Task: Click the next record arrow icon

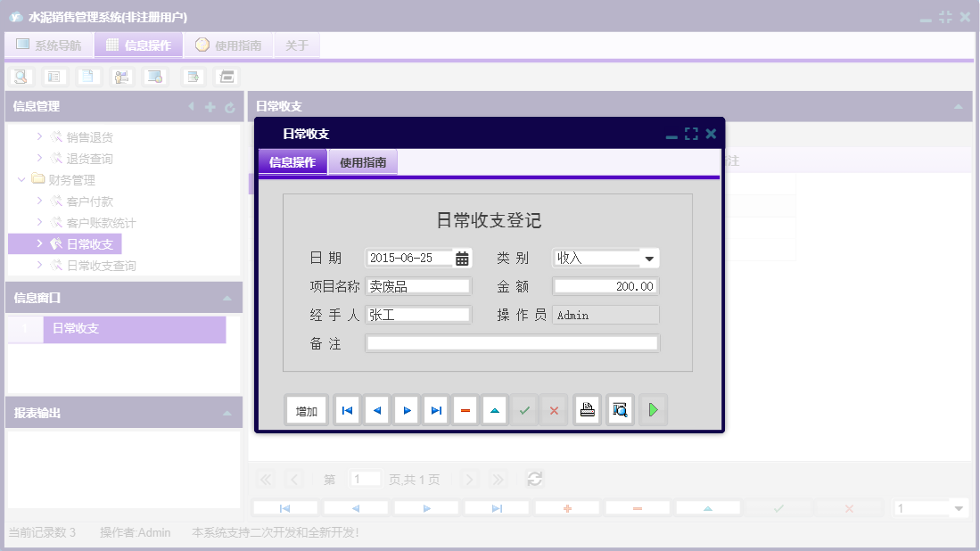Action: pos(406,409)
